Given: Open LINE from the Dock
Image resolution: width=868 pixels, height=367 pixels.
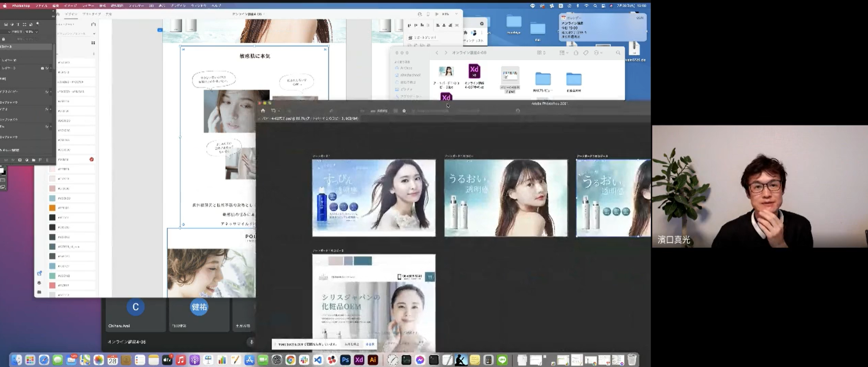Looking at the screenshot, I should (x=502, y=360).
